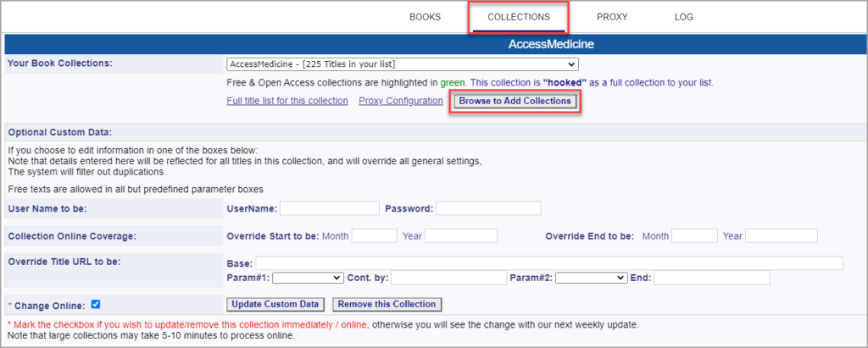Click Browse to Add Collections button
This screenshot has height=348, width=868.
[515, 102]
